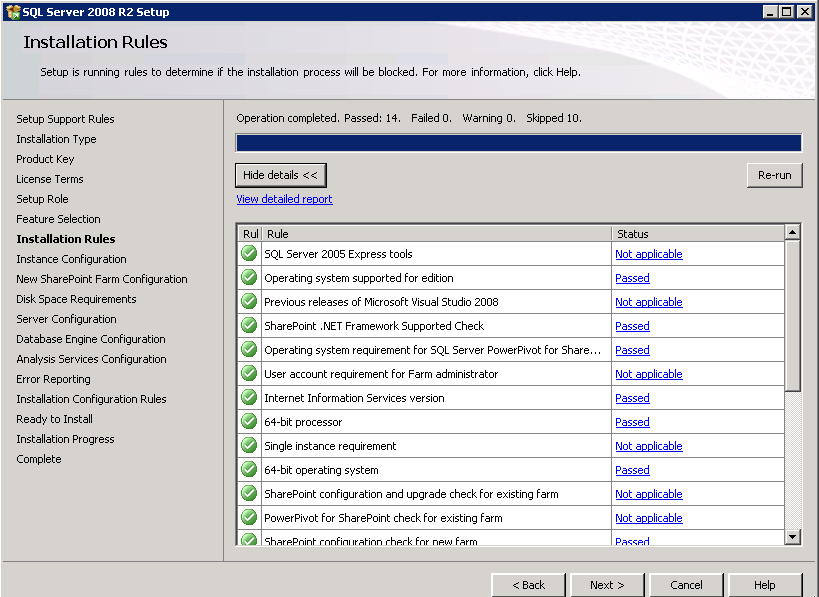Select Error Reporting step in sidebar

click(x=53, y=379)
